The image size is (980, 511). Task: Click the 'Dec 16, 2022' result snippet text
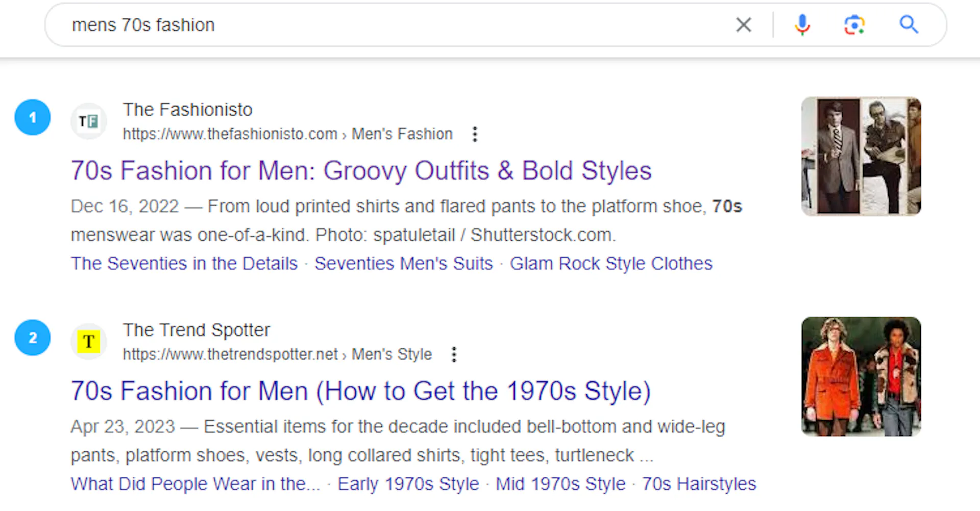click(x=406, y=220)
